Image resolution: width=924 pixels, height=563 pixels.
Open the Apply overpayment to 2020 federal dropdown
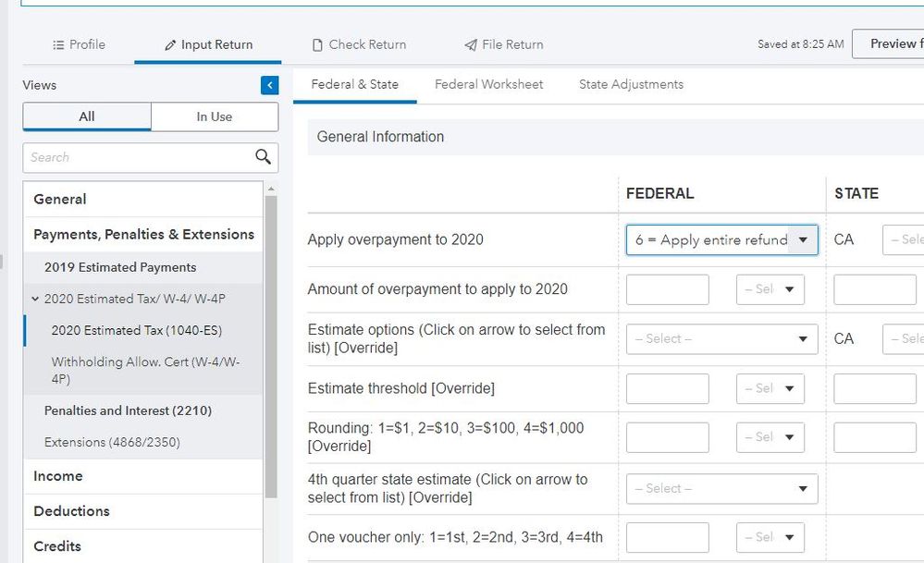click(x=721, y=239)
